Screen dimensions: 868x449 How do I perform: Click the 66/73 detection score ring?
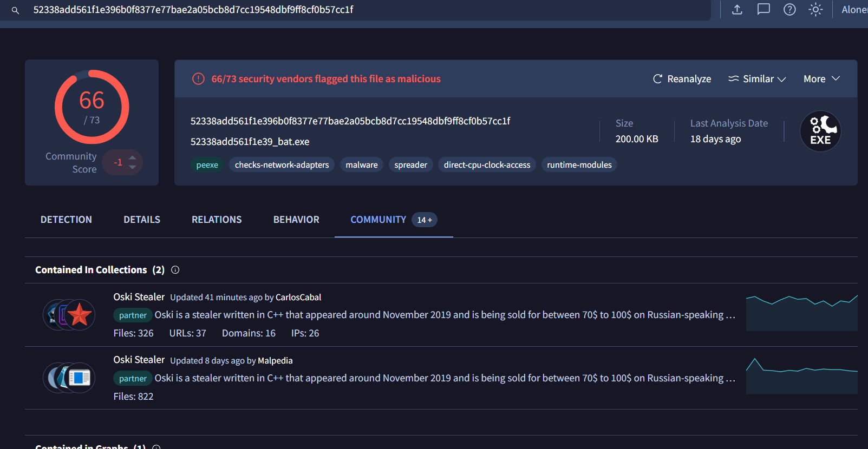click(92, 107)
